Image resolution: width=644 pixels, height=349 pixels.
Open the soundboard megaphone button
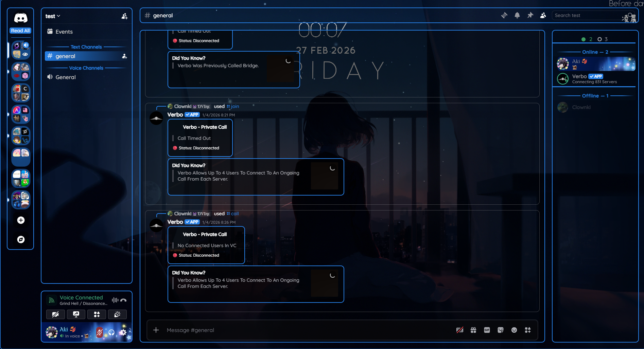point(117,314)
